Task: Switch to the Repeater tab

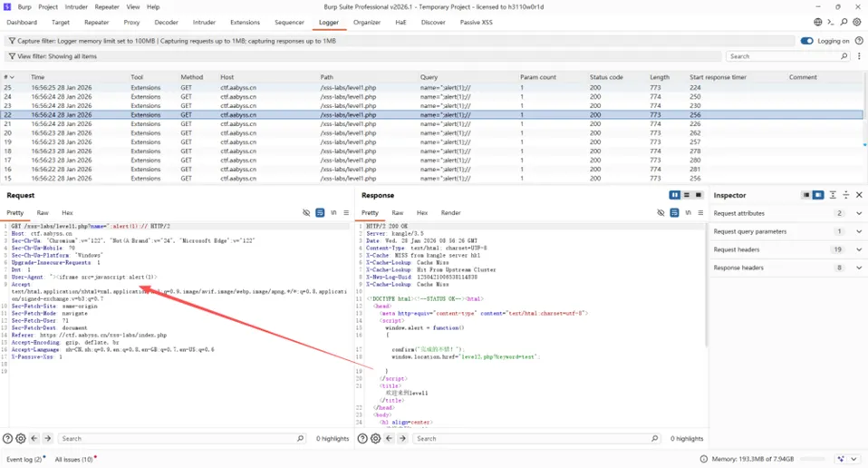Action: pyautogui.click(x=96, y=22)
